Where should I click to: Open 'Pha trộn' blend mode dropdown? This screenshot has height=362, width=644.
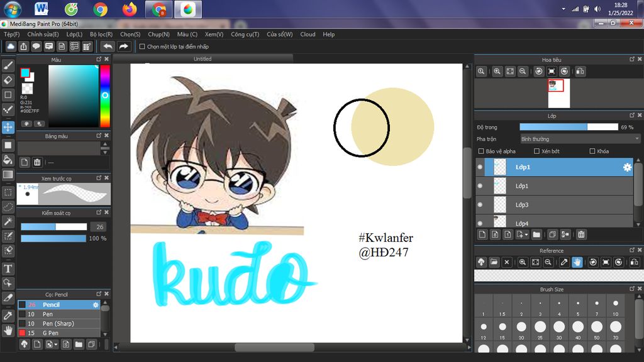(x=580, y=139)
